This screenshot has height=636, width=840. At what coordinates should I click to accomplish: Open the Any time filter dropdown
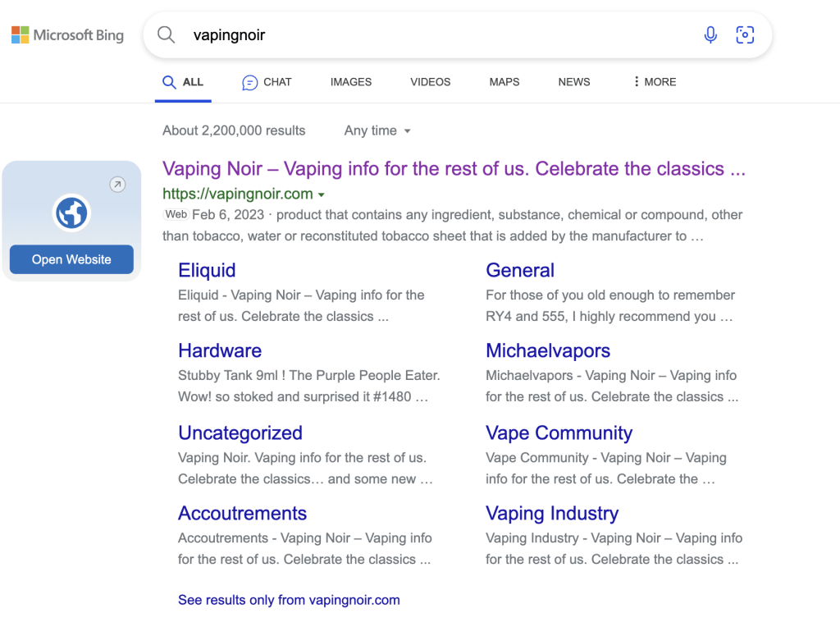tap(377, 130)
